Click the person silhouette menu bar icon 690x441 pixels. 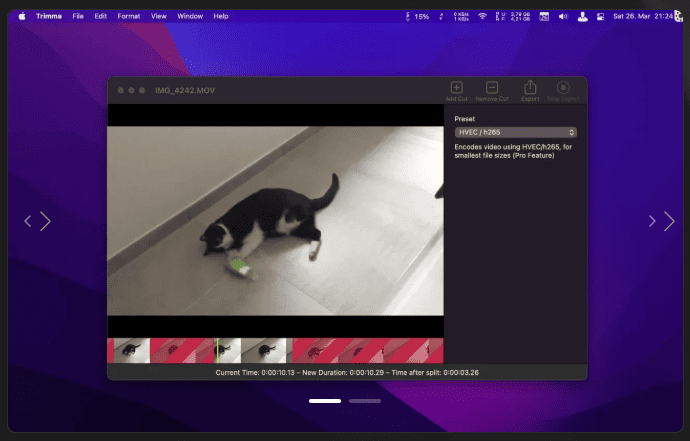[582, 17]
